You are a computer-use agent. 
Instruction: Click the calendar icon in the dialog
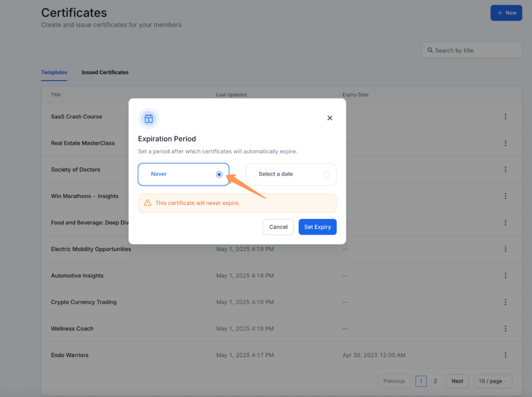click(x=149, y=119)
